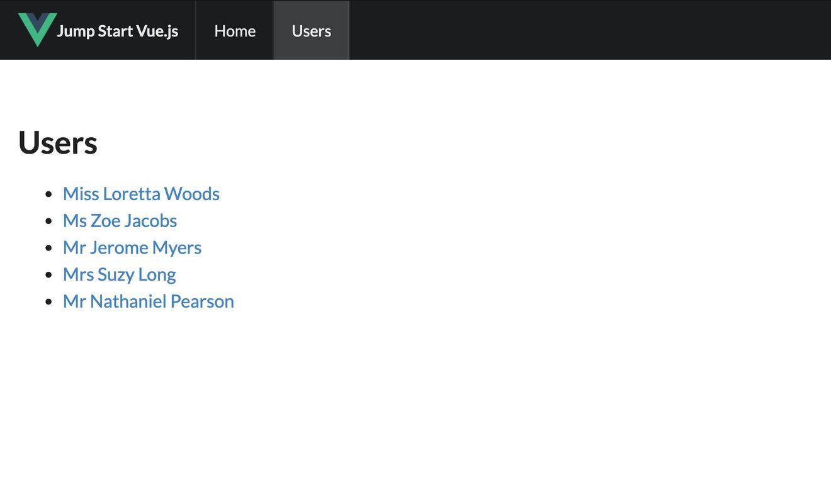View Mr Jerome Myers' profile
This screenshot has width=831, height=504.
132,248
